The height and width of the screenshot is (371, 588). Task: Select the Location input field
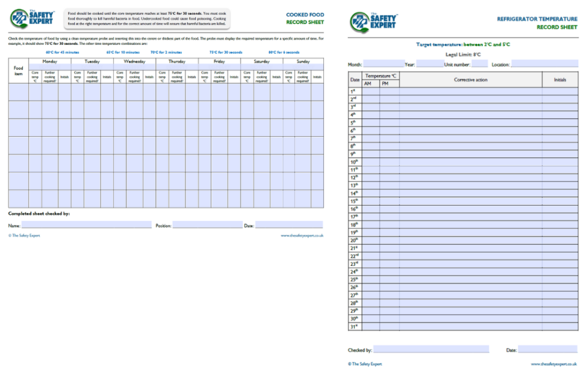click(x=544, y=64)
